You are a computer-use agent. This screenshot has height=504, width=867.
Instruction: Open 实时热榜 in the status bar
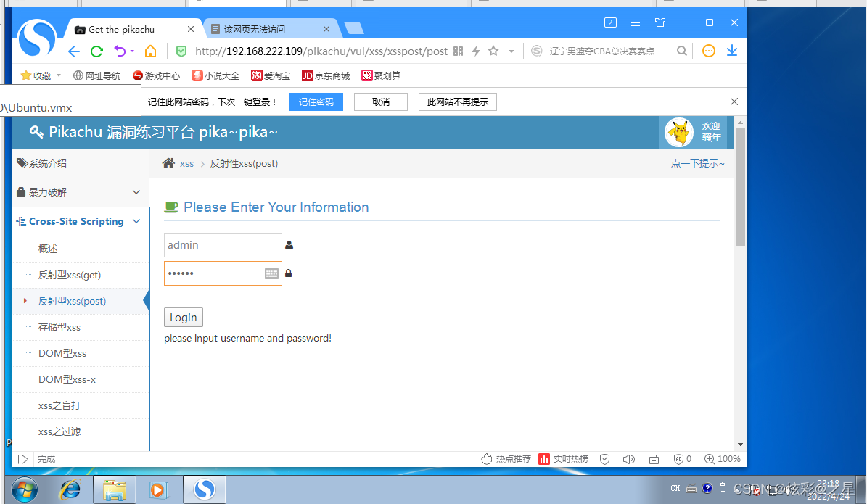tap(564, 459)
